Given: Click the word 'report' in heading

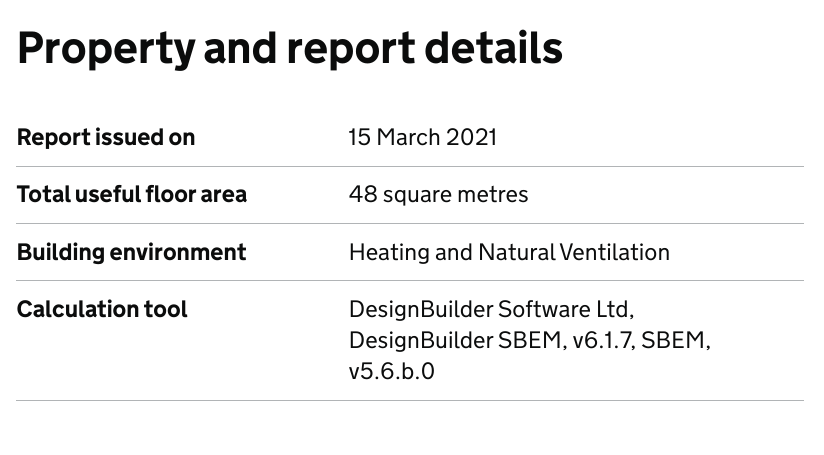Looking at the screenshot, I should pos(351,50).
